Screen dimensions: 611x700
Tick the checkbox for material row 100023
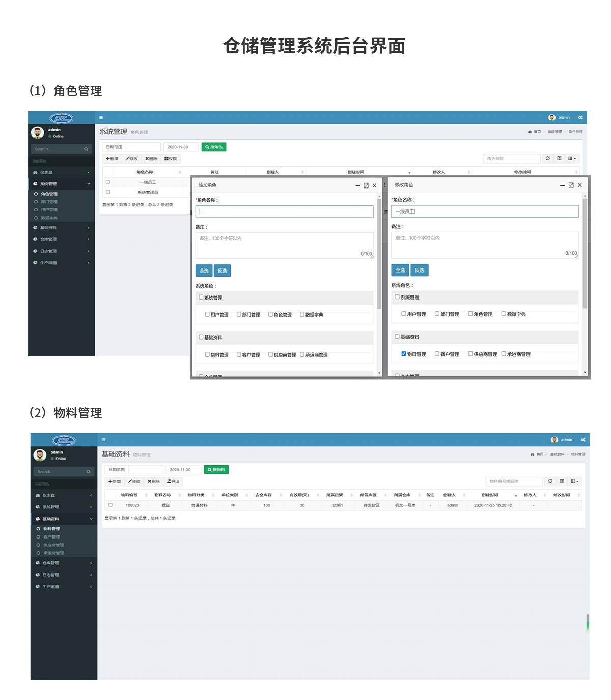click(x=110, y=505)
